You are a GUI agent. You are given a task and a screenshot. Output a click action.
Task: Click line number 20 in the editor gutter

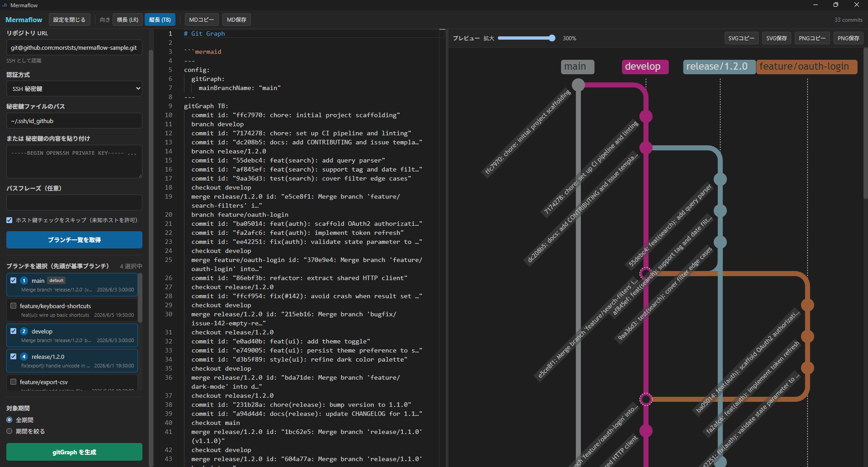169,214
